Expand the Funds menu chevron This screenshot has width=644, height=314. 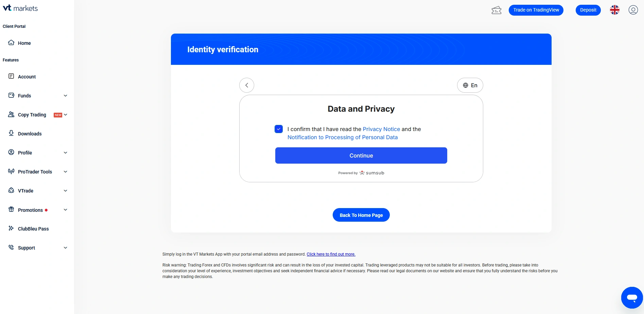[66, 96]
